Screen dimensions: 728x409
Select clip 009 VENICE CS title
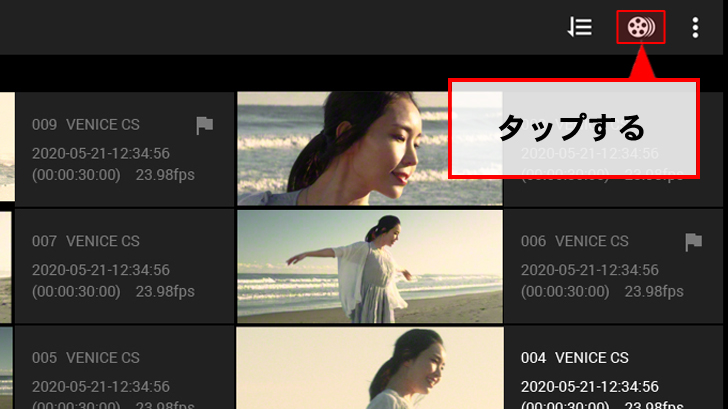click(86, 125)
